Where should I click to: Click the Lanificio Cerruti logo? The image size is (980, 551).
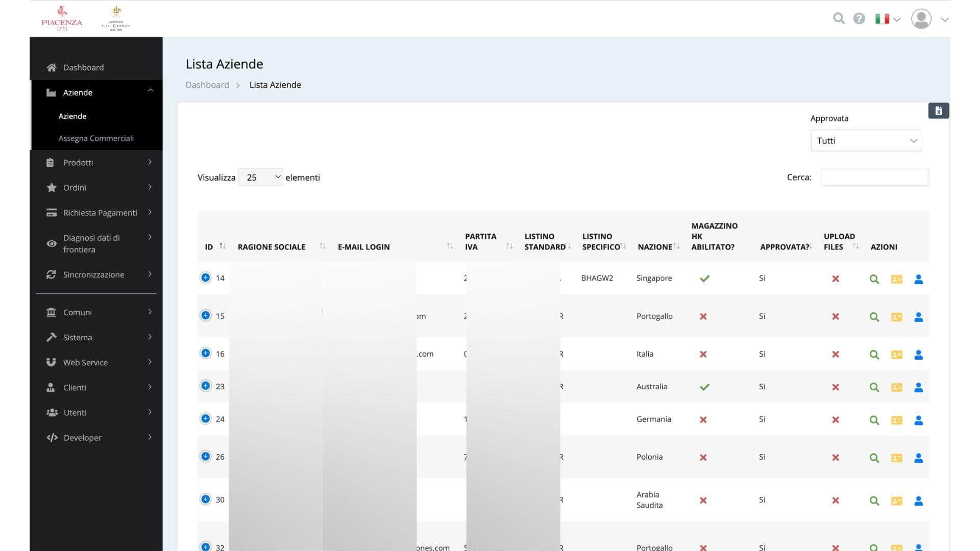[x=116, y=18]
